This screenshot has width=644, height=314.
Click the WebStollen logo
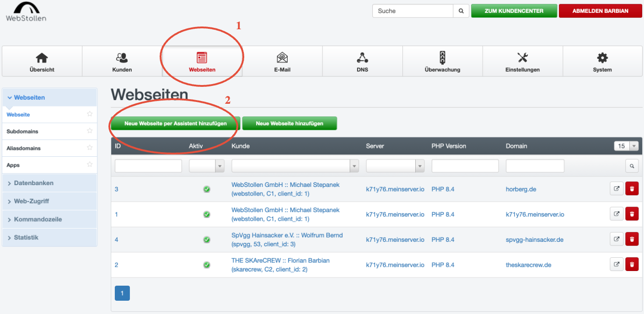point(26,12)
